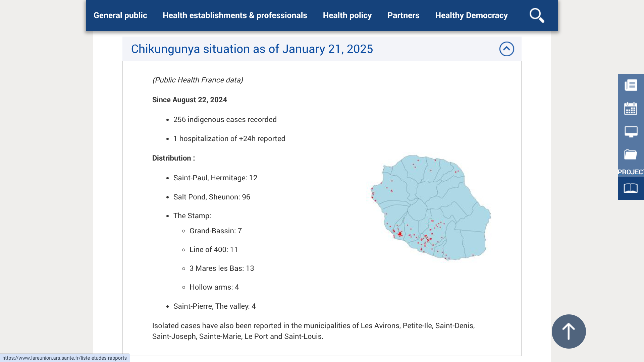
Task: Click the back-to-top arrow button
Action: click(569, 331)
